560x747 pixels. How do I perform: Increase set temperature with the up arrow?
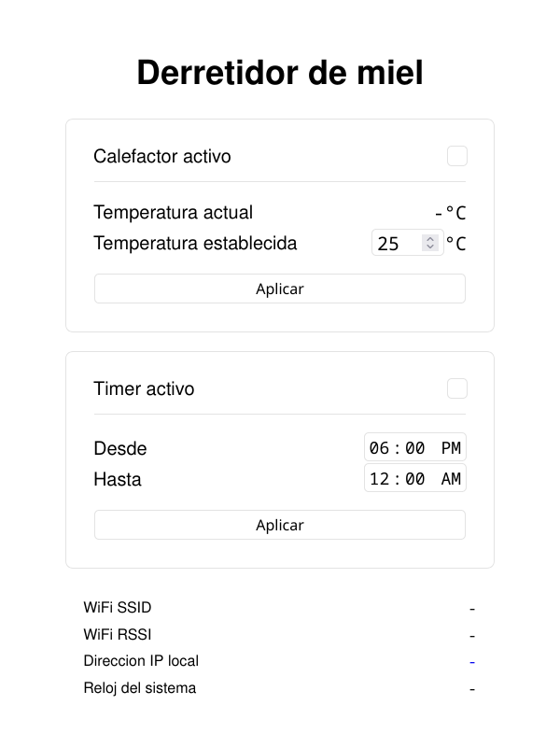click(430, 239)
